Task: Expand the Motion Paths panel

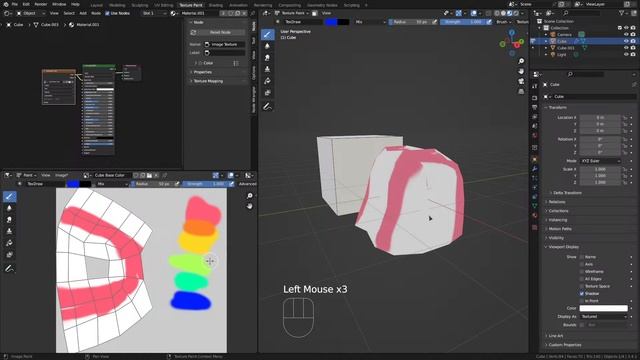Action: [560, 229]
